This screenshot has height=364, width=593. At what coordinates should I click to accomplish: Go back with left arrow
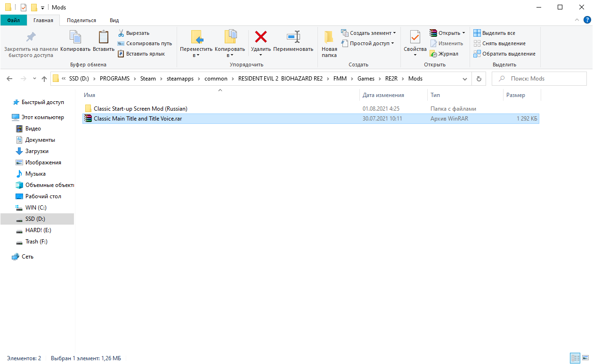tap(10, 79)
